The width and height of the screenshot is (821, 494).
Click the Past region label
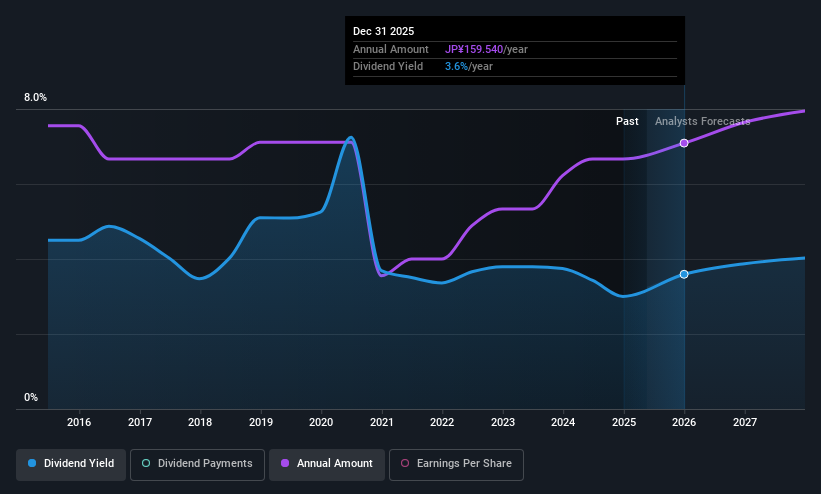[627, 121]
